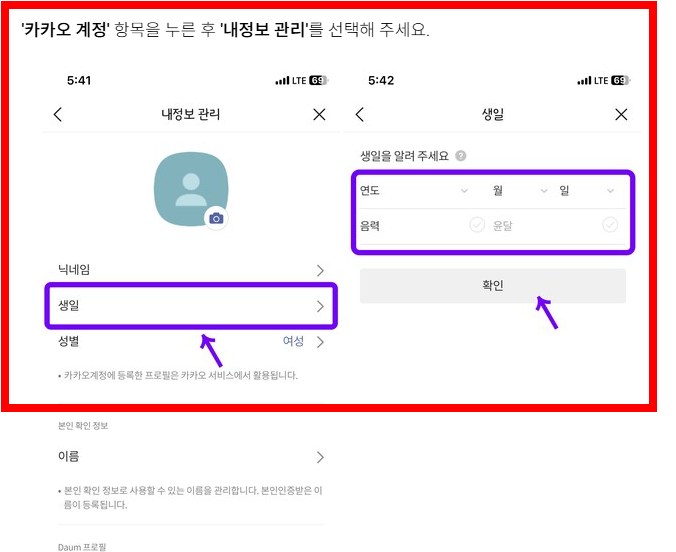
Task: Click the 5:41 status bar time
Action: coord(79,81)
